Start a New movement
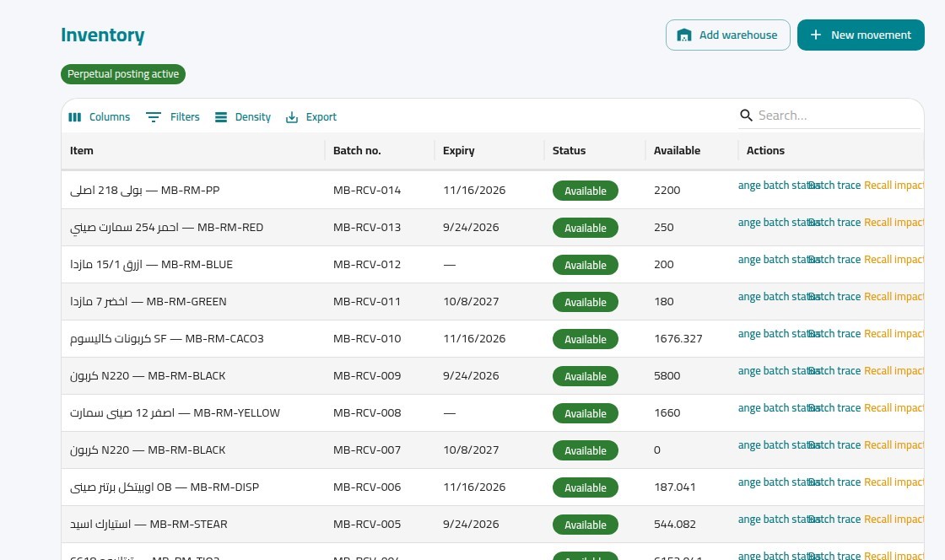 click(861, 35)
